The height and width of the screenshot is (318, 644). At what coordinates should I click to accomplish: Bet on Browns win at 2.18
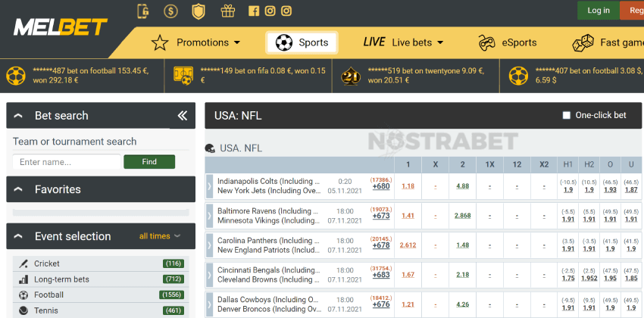[462, 275]
